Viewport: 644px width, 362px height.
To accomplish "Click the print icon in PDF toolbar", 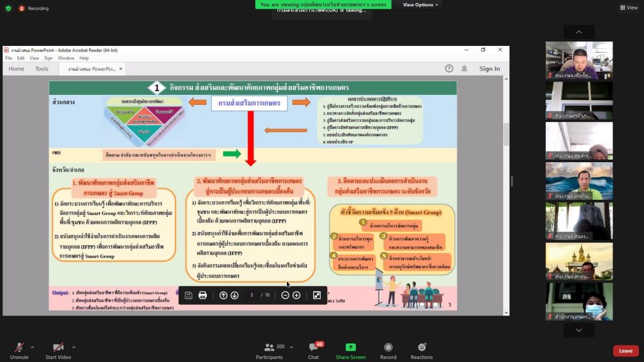I will (x=203, y=295).
